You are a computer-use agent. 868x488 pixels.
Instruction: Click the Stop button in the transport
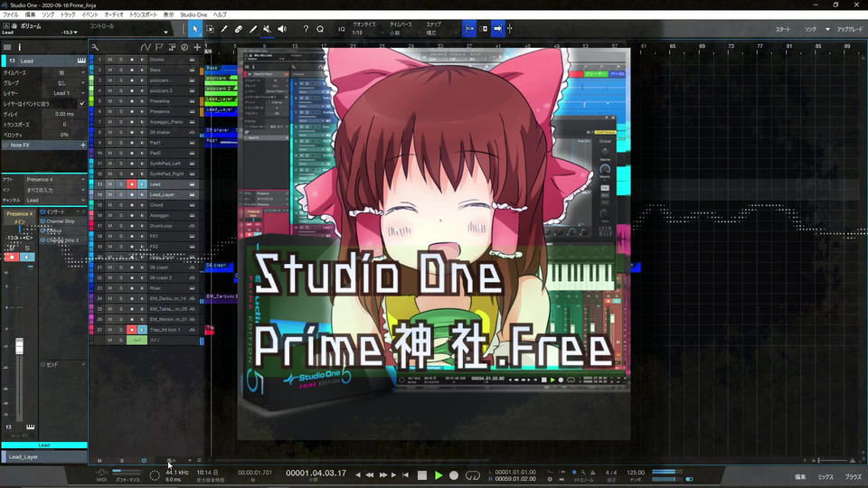(422, 474)
